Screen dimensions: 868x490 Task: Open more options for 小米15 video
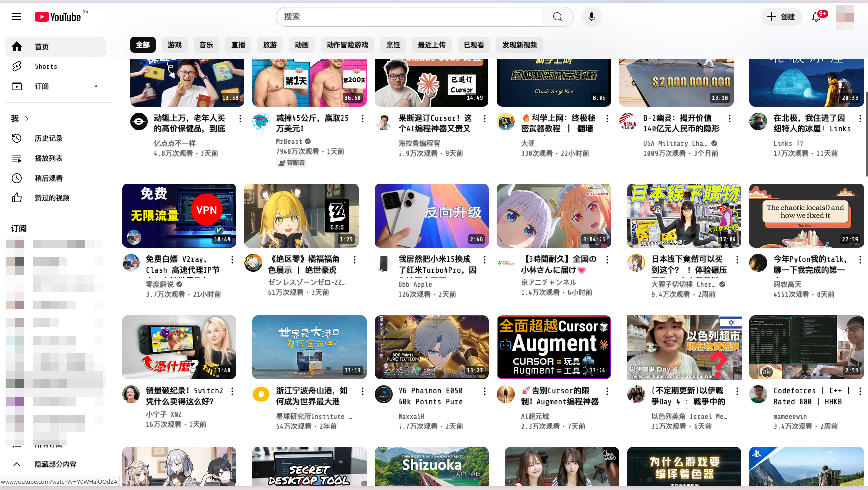[485, 260]
